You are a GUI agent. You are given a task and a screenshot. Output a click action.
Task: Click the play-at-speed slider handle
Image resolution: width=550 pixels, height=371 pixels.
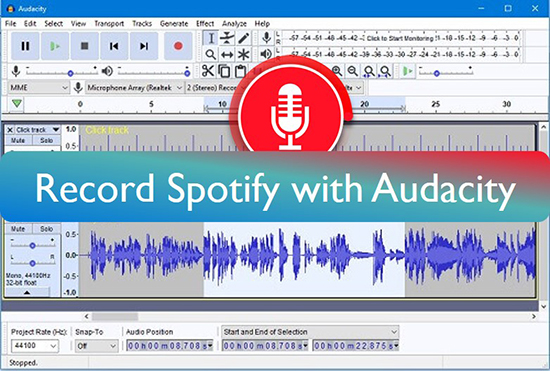pyautogui.click(x=437, y=73)
